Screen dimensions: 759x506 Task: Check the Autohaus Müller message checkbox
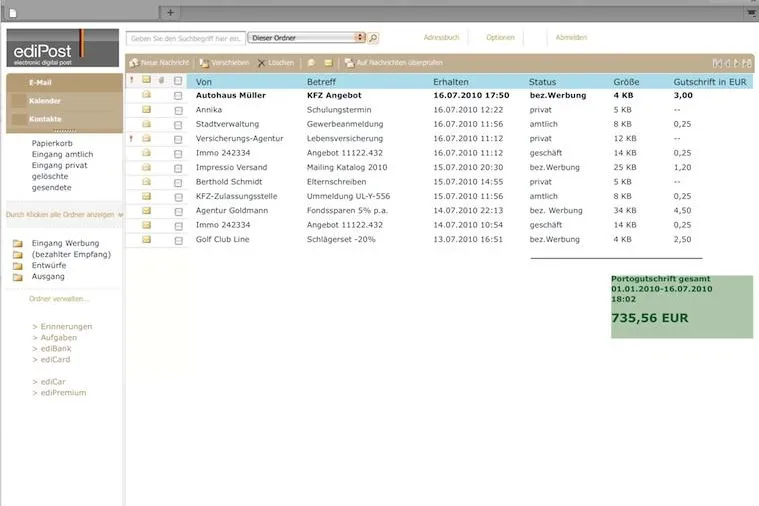pos(178,96)
